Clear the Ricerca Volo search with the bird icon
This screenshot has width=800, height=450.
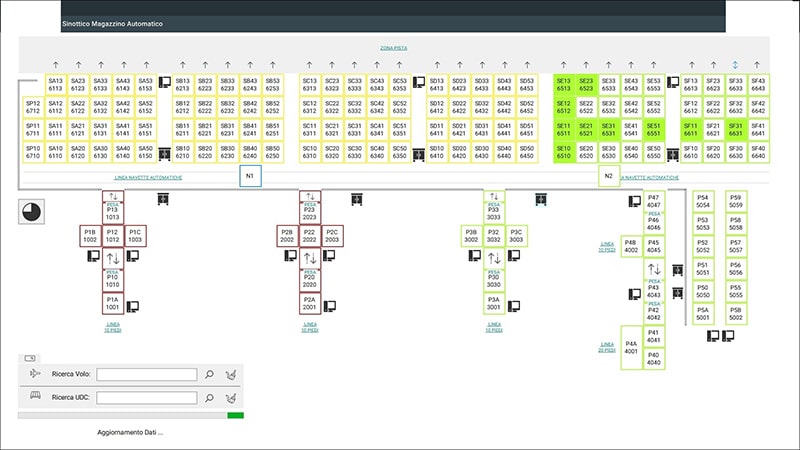pyautogui.click(x=232, y=375)
